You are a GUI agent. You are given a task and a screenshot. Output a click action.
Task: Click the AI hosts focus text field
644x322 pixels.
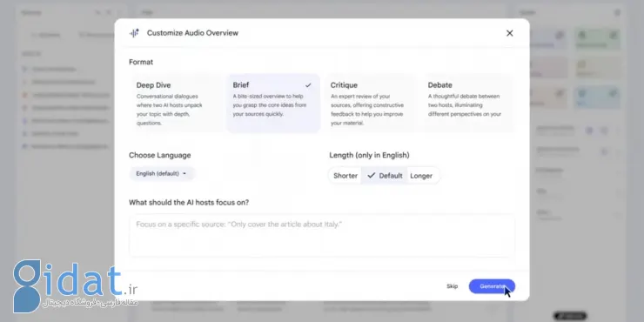(x=322, y=236)
